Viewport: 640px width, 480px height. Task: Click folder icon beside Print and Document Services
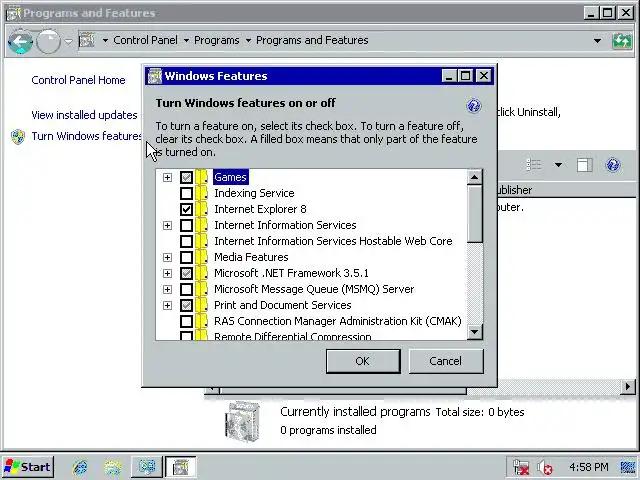[x=202, y=305]
